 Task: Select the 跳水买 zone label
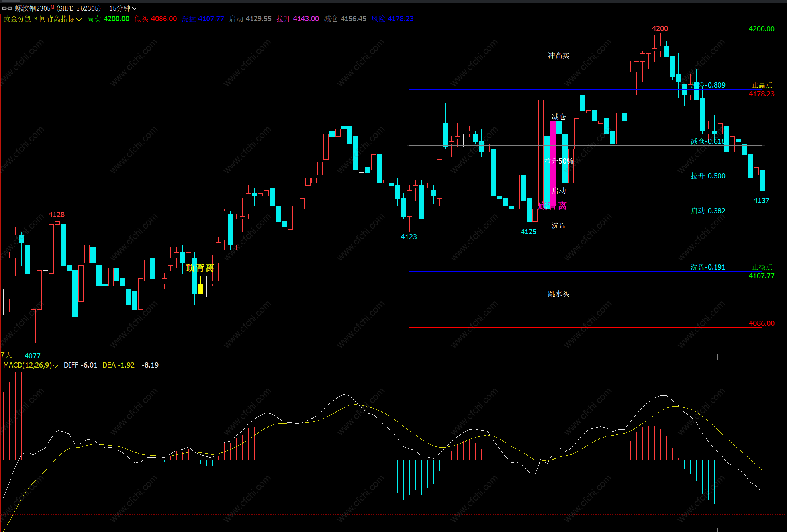[x=558, y=294]
